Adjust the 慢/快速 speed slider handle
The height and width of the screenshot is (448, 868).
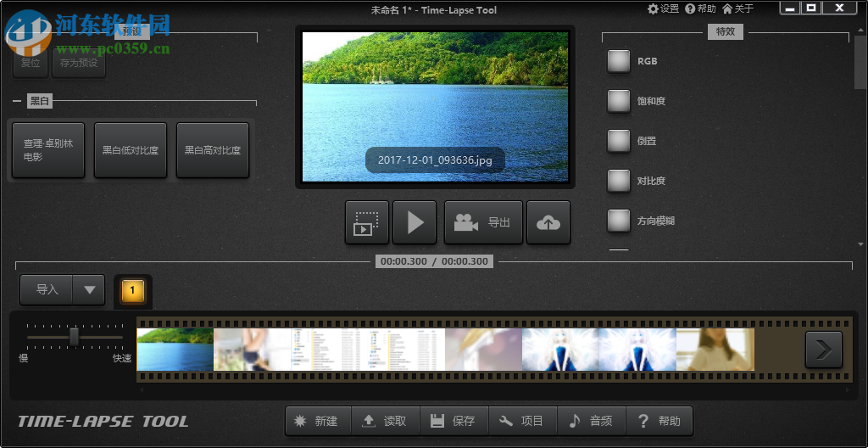point(74,337)
